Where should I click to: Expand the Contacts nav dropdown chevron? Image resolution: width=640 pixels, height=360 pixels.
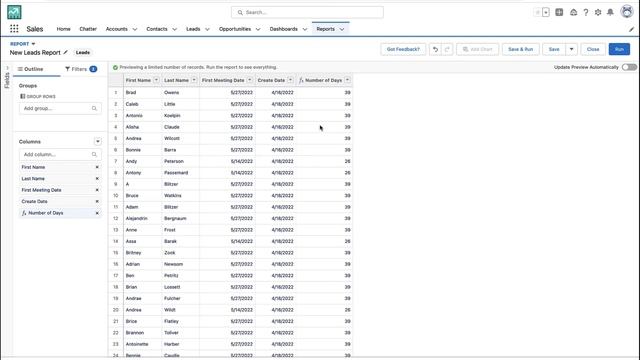tap(174, 29)
